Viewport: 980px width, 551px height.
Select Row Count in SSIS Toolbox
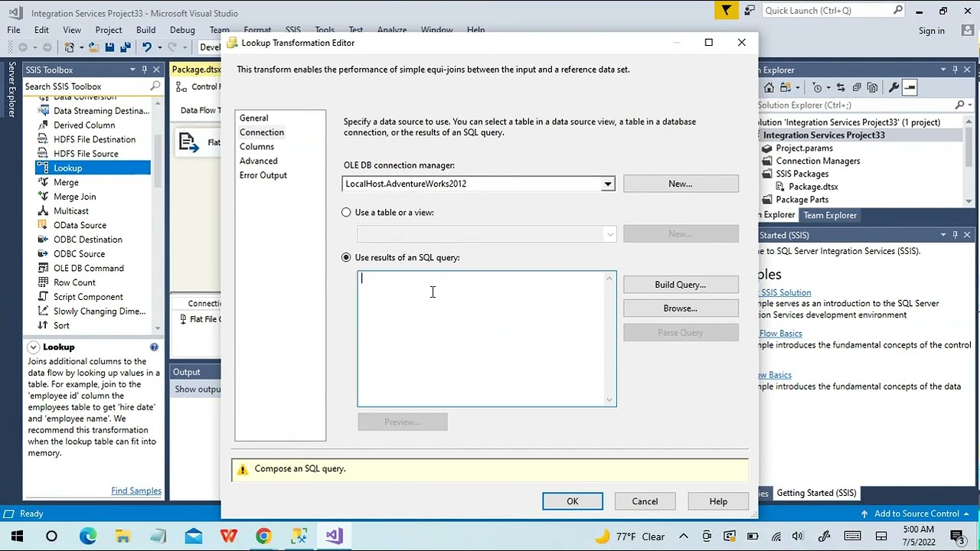pos(74,282)
